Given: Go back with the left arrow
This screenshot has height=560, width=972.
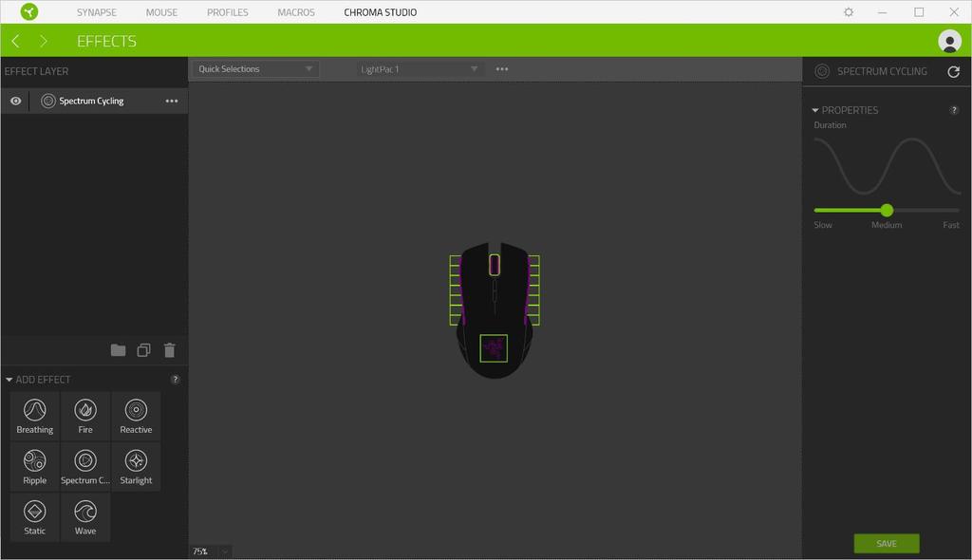Looking at the screenshot, I should click(x=16, y=41).
